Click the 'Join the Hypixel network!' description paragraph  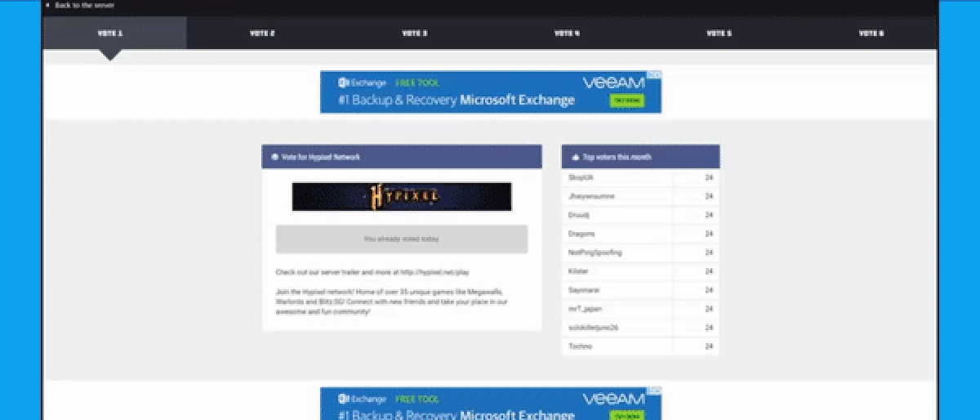(392, 302)
